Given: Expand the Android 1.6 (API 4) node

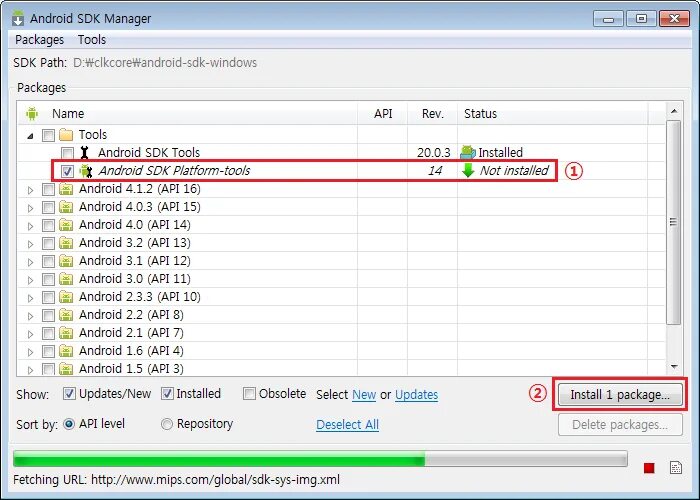Looking at the screenshot, I should 30,352.
